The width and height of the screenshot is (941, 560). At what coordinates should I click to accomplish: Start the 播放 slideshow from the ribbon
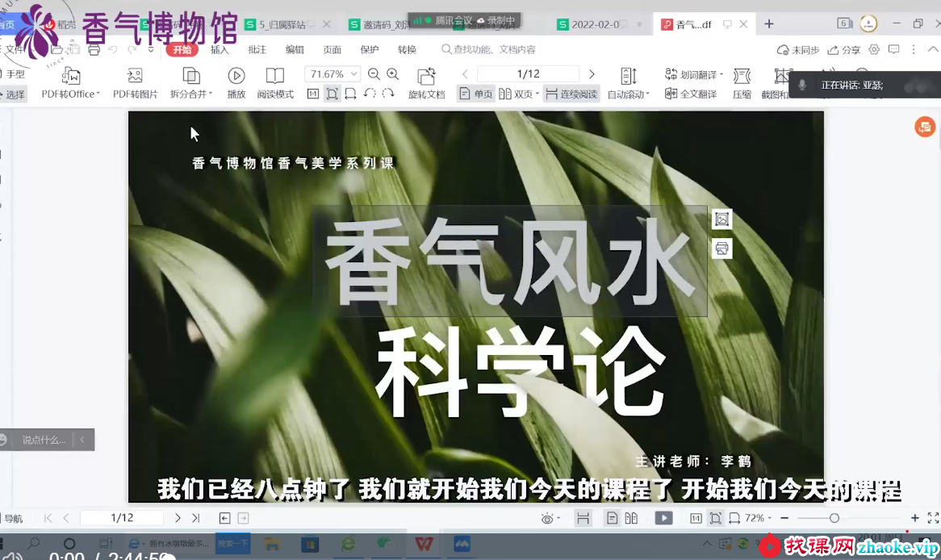[x=236, y=83]
